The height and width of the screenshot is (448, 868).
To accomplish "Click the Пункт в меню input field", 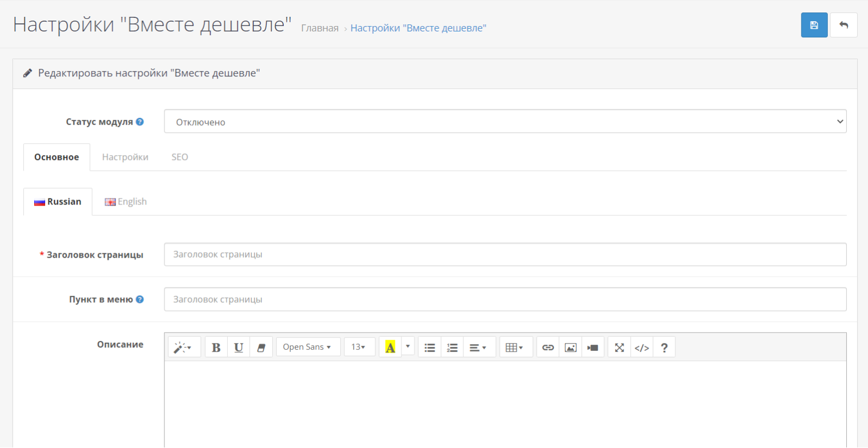I will point(505,299).
